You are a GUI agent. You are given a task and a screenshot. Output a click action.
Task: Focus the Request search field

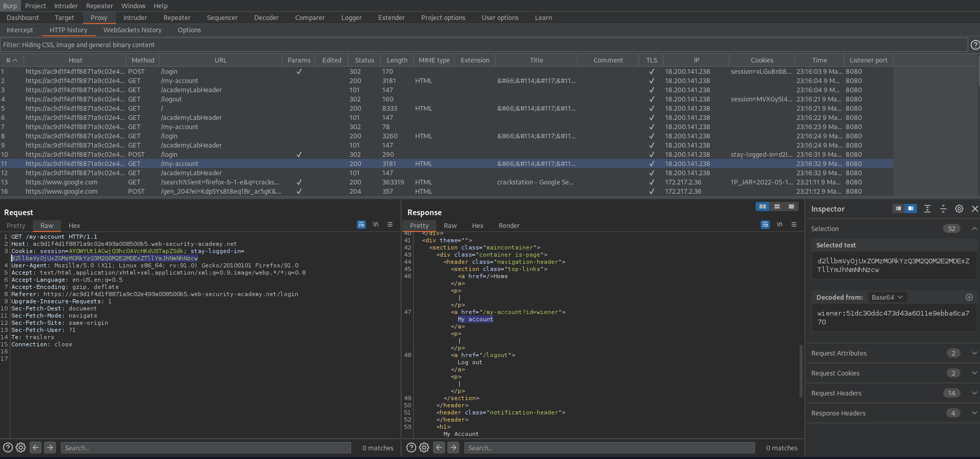click(x=206, y=448)
